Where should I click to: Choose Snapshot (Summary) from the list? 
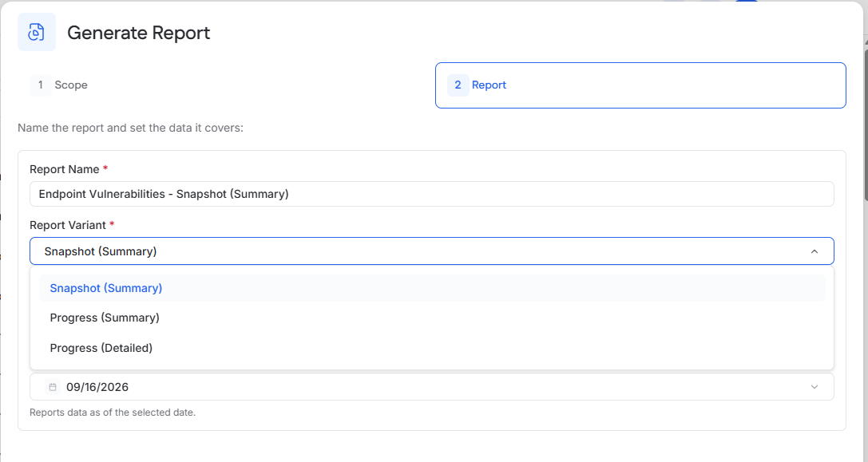432,288
